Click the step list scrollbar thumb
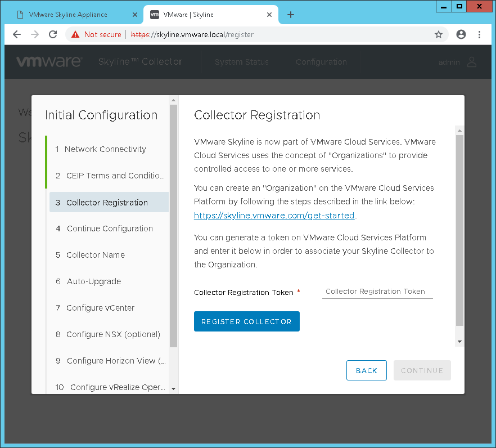 (x=173, y=226)
